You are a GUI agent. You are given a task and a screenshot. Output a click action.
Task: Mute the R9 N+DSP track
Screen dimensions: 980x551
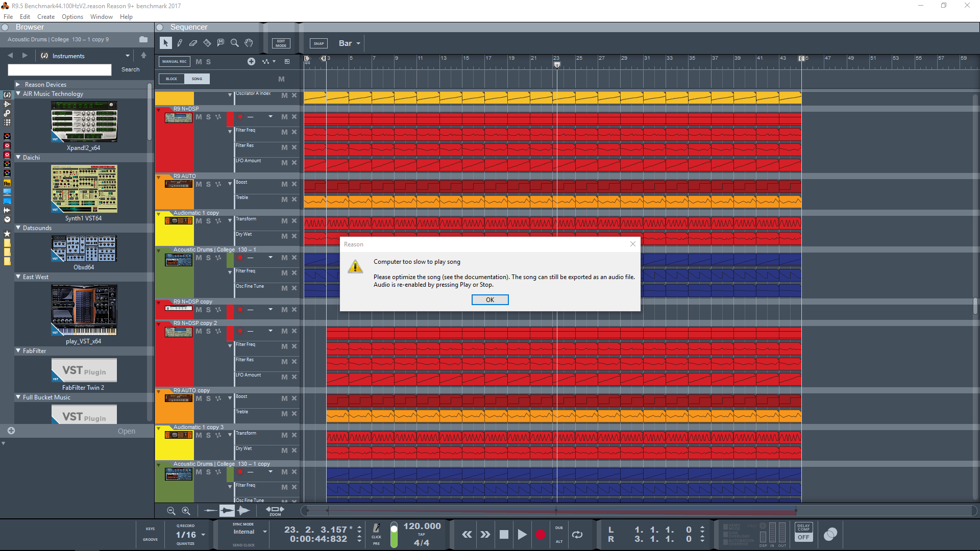(x=199, y=117)
